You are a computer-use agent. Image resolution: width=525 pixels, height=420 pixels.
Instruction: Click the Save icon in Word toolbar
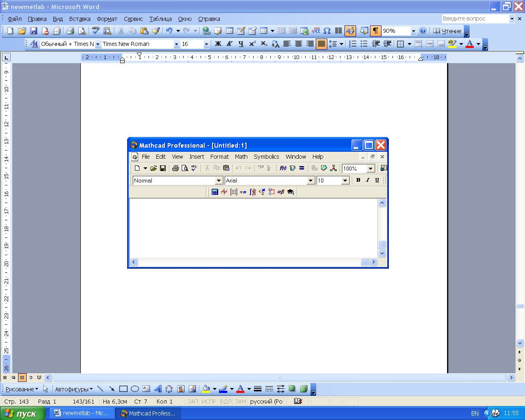[34, 31]
